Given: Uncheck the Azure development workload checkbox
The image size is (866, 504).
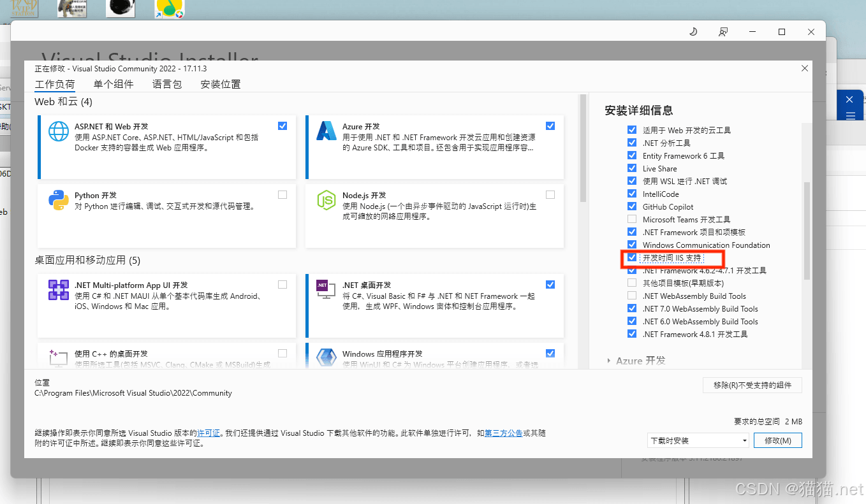Looking at the screenshot, I should (x=550, y=126).
